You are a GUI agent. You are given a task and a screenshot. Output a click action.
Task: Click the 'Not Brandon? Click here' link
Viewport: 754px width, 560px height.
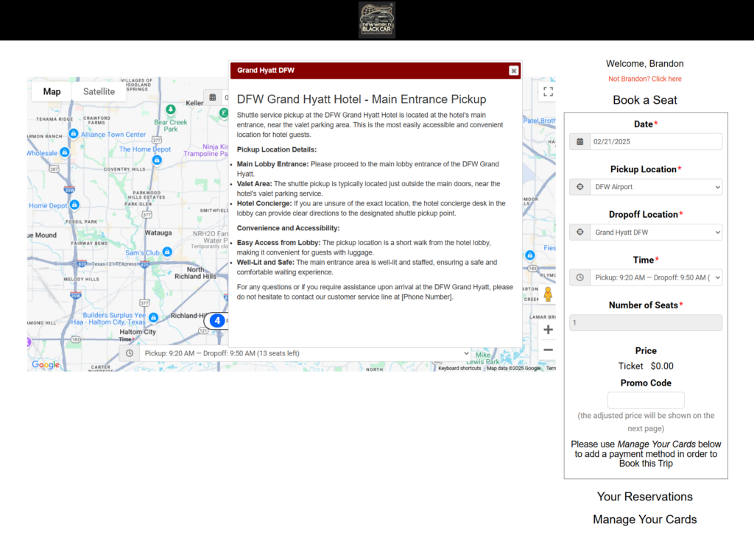645,79
